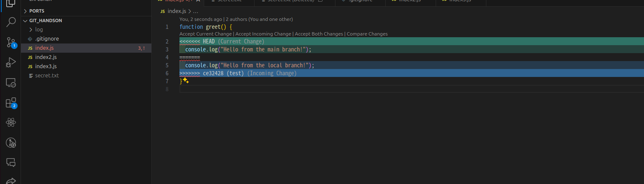Click line number 4 in the gutter
This screenshot has height=184, width=644.
pos(167,57)
